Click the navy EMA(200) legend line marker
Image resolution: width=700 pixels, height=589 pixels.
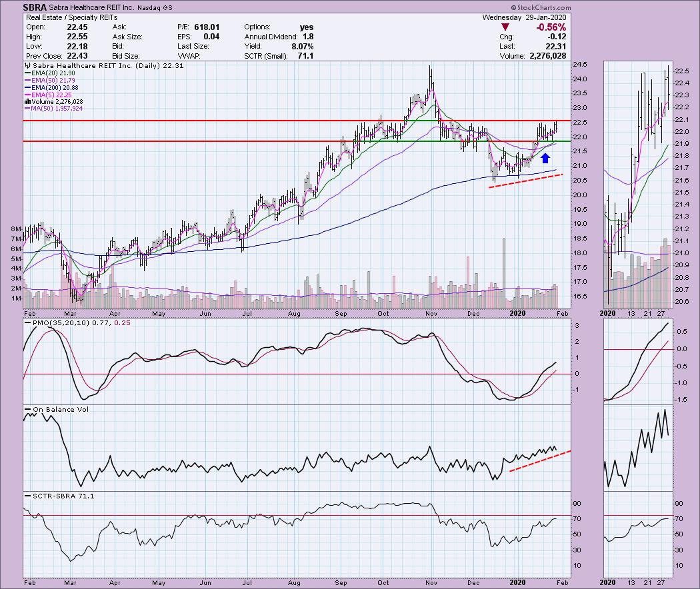[28, 88]
